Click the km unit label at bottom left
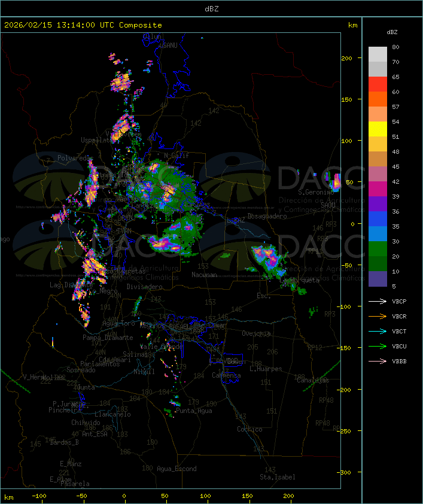Screen dimensions: 423x504 tap(8, 497)
